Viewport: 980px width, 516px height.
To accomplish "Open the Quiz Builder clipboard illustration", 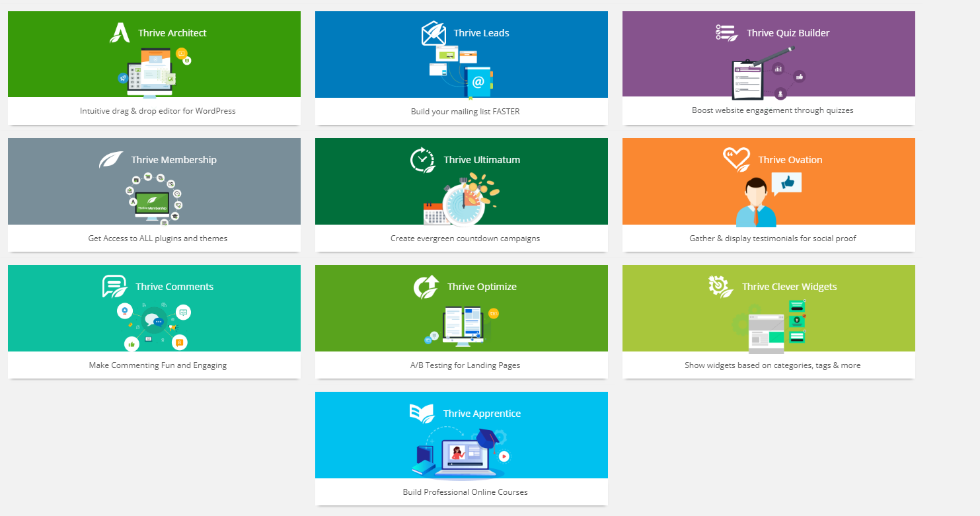I will (x=769, y=73).
